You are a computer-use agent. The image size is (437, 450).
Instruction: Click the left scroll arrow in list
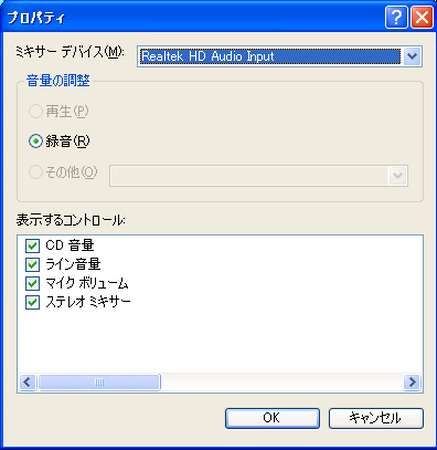pyautogui.click(x=27, y=382)
